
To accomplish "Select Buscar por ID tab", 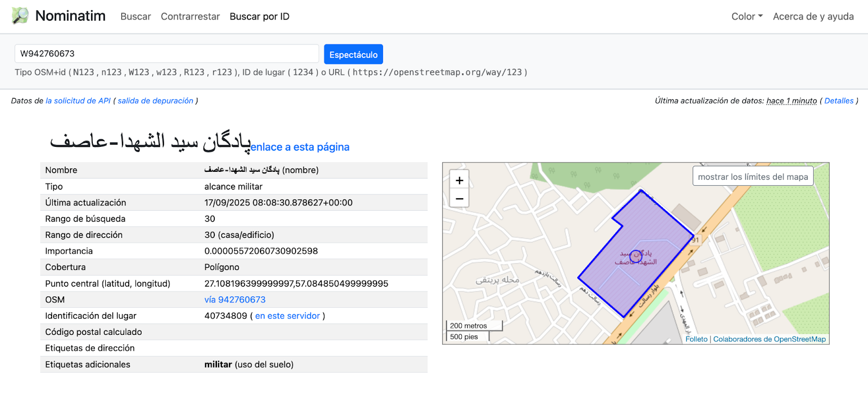I will pyautogui.click(x=259, y=16).
